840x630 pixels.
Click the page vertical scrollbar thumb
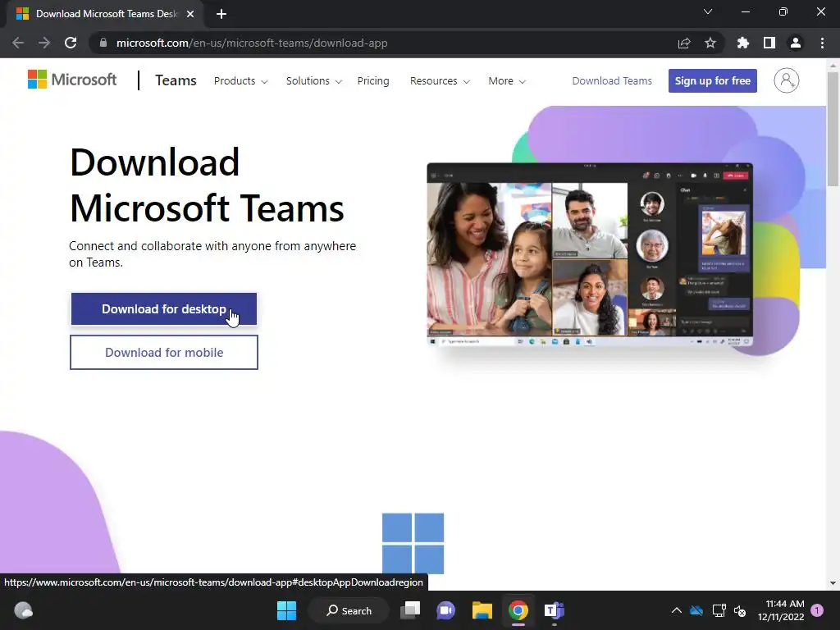coord(833,129)
